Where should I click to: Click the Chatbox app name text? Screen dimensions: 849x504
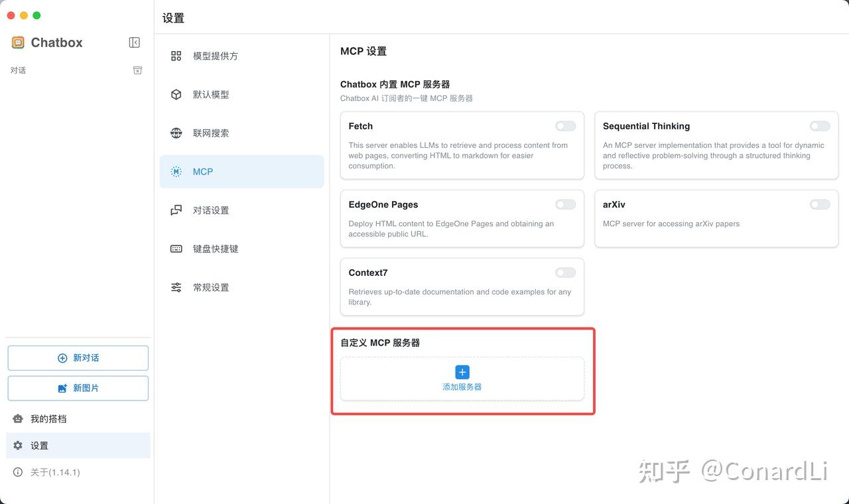[x=57, y=42]
